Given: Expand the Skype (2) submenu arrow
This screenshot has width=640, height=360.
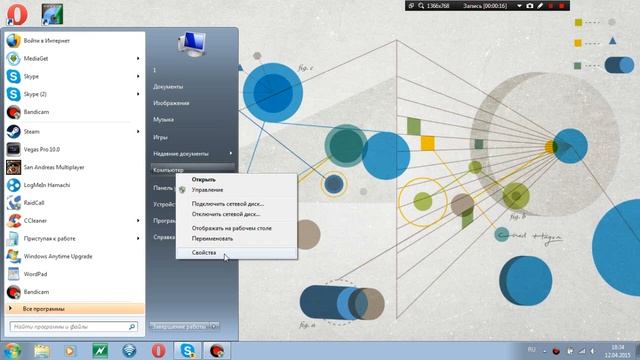Looking at the screenshot, I should 138,94.
